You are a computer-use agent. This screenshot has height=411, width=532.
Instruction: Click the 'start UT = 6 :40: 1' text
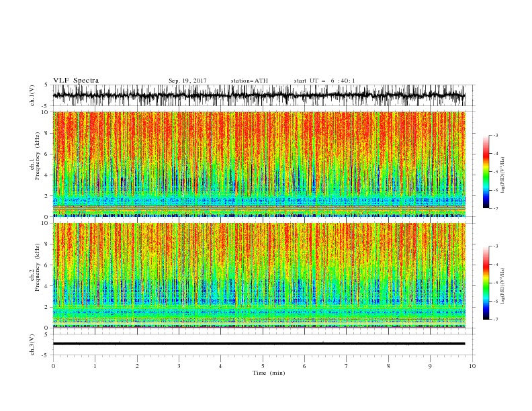click(324, 81)
